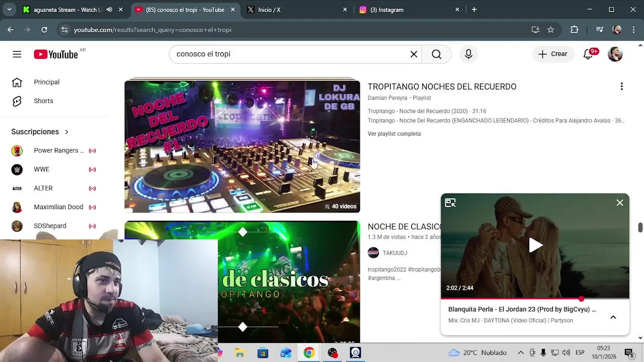Open TROPITANGO NOCHES DEL RECUERDO title
The height and width of the screenshot is (362, 644).
(442, 86)
